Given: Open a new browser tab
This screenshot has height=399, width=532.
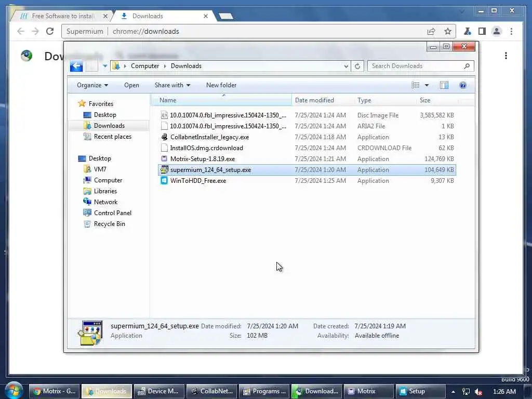Looking at the screenshot, I should point(225,16).
